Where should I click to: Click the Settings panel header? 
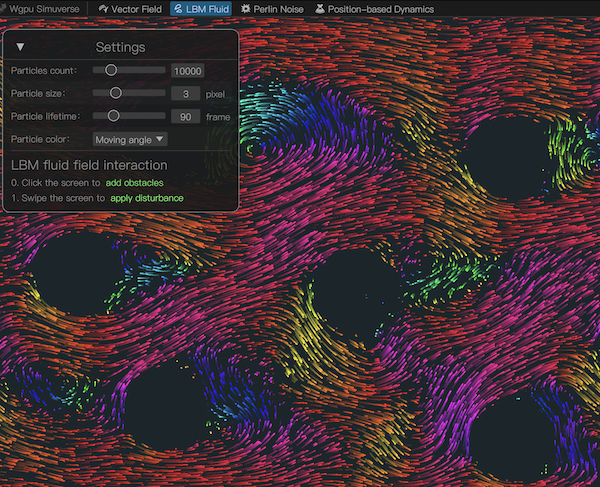[121, 47]
